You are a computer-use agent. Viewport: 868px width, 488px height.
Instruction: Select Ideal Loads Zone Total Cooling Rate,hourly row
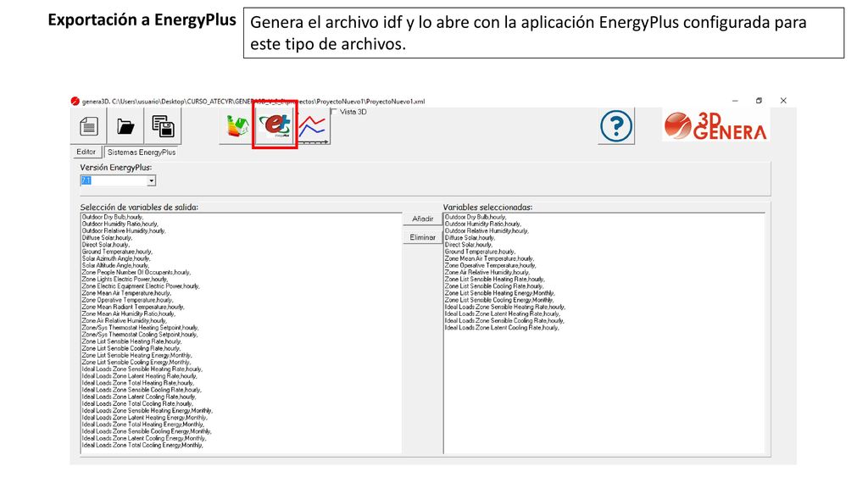coord(138,404)
